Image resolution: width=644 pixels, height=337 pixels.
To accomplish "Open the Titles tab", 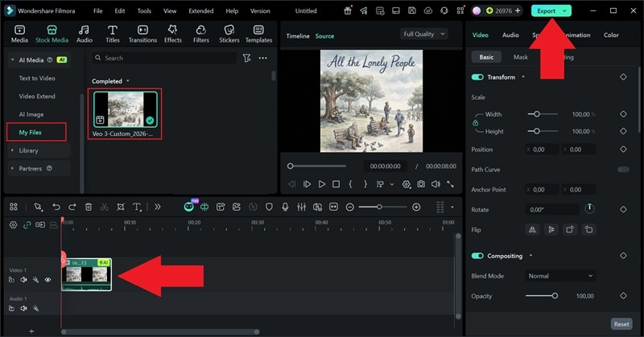I will [x=113, y=34].
